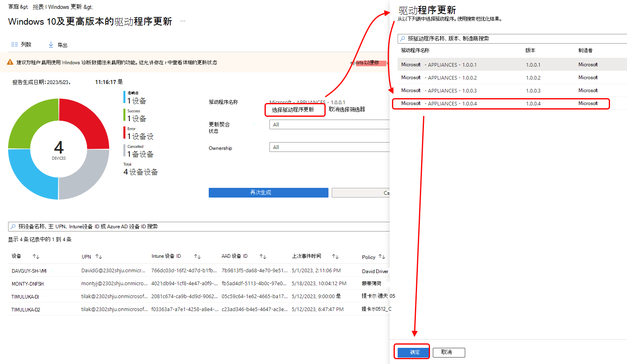Sort by 上次事件时间 arrows
Screen dimensions: 627x364
click(x=335, y=257)
